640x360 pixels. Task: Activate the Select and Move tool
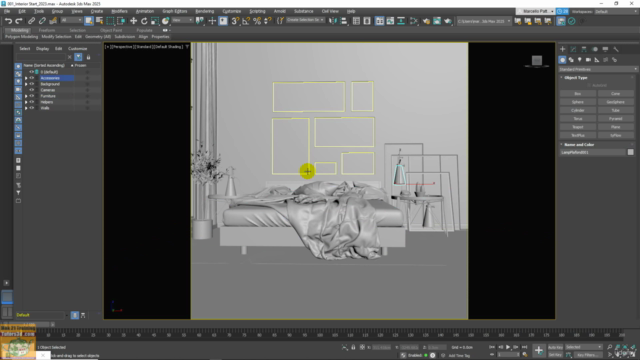click(133, 21)
